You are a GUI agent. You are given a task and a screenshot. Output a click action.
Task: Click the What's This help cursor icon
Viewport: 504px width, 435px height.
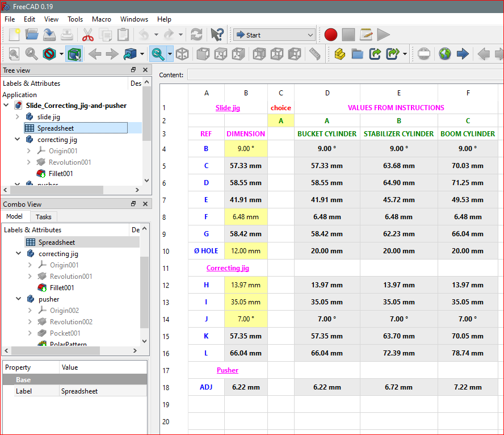[216, 35]
